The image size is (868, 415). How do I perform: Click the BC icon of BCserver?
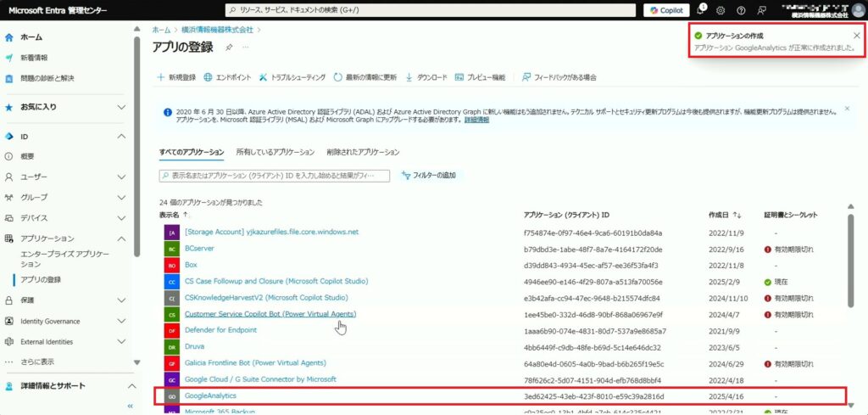(172, 250)
